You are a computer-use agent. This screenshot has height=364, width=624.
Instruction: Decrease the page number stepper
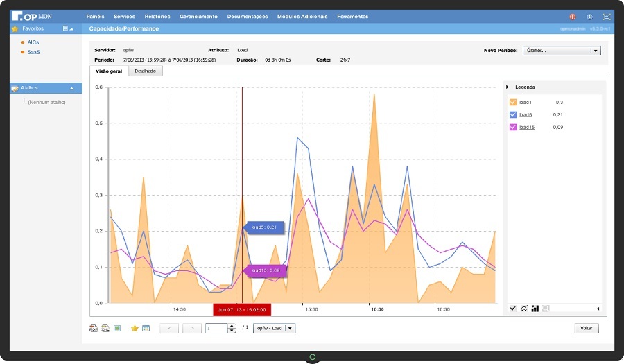(232, 331)
